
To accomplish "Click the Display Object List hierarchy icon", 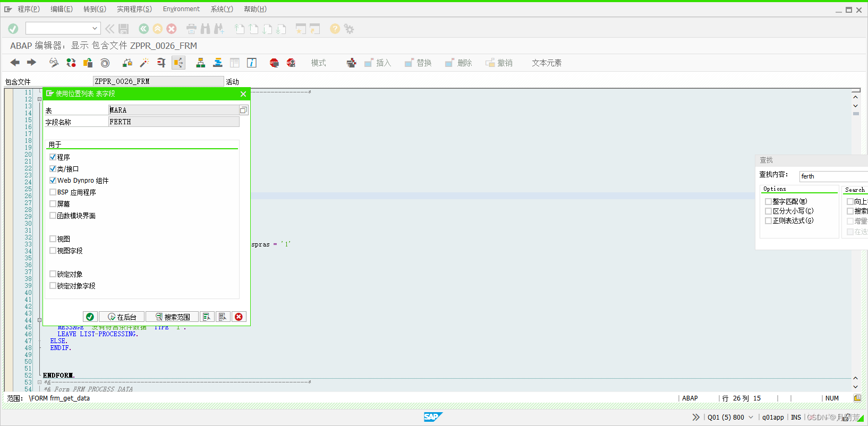I will (200, 63).
